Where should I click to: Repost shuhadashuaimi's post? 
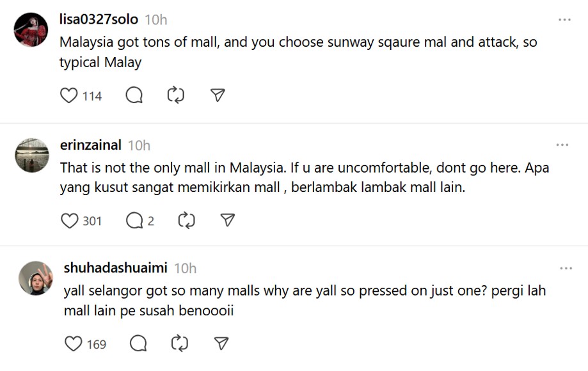click(180, 344)
